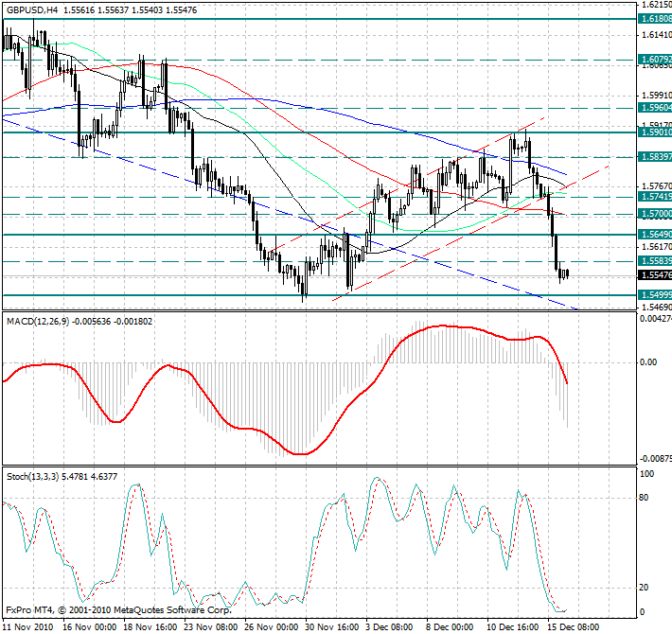This screenshot has width=672, height=634.
Task: Select the 1.5583 price level label
Action: tap(655, 260)
